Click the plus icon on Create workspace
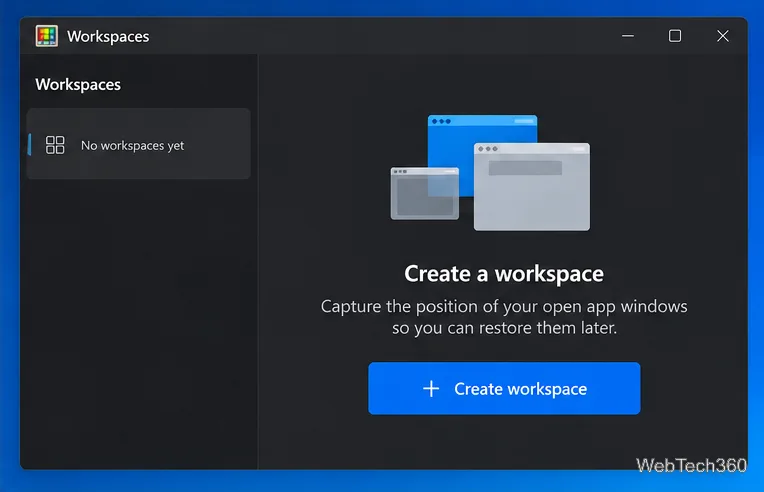This screenshot has width=764, height=492. pyautogui.click(x=431, y=389)
